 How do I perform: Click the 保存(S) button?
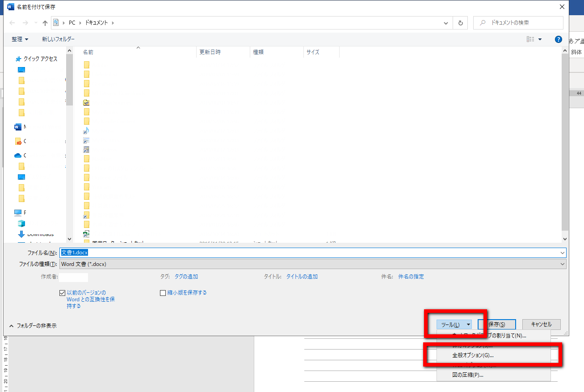click(497, 325)
